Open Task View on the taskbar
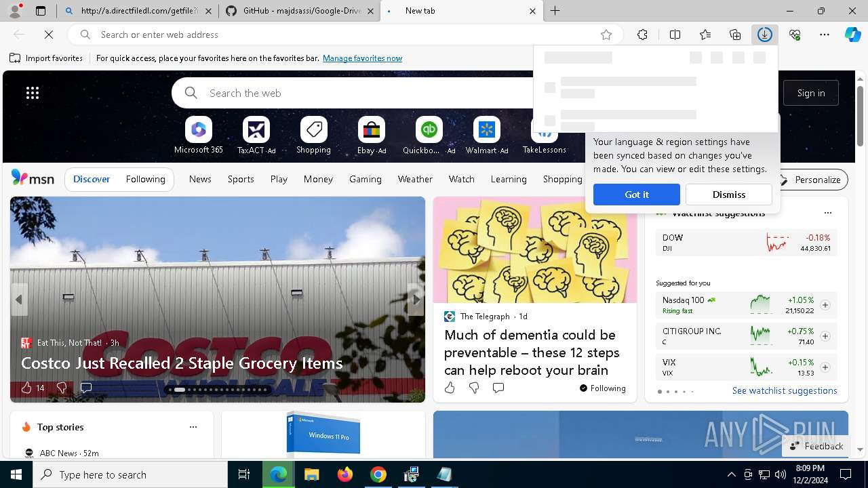The width and height of the screenshot is (868, 488). point(244,474)
